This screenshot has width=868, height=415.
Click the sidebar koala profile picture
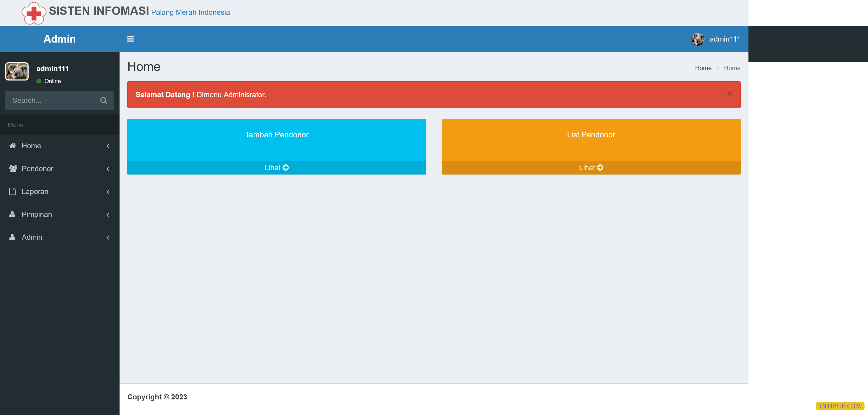point(17,71)
